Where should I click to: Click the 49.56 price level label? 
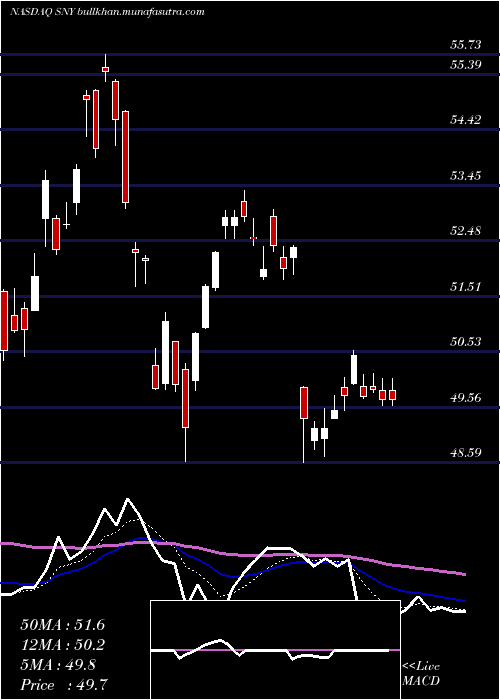point(466,397)
